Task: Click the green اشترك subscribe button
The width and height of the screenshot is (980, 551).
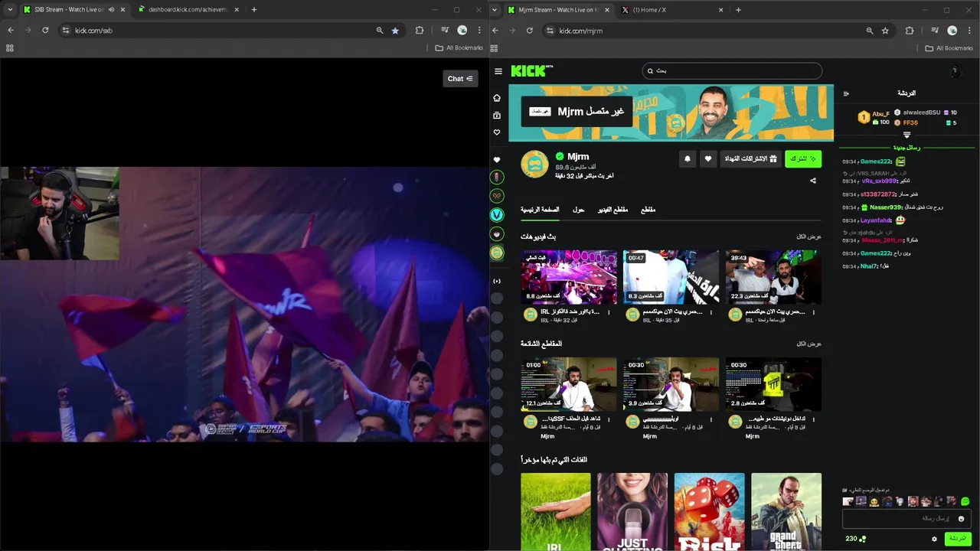Action: point(803,158)
